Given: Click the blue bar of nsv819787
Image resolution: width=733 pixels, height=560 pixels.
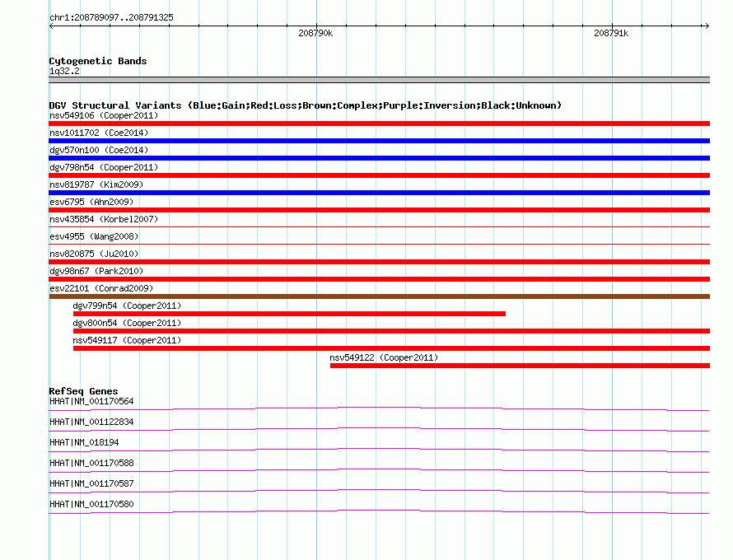Looking at the screenshot, I should point(379,193).
